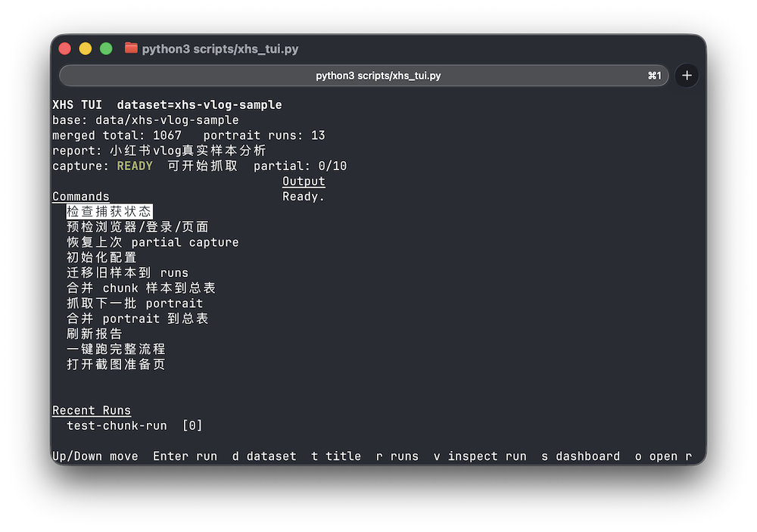Viewport: 757px width, 532px height.
Task: Select 合并 chunk 样本到总表 command
Action: point(141,288)
